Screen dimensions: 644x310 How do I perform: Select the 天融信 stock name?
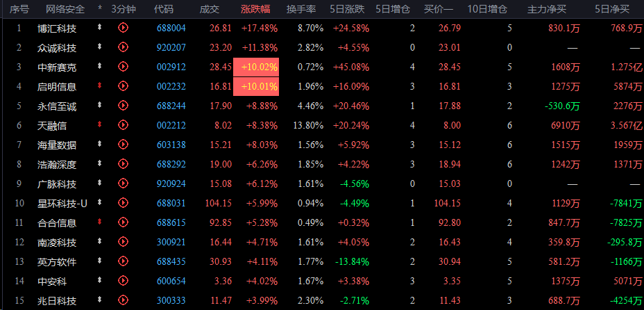point(52,125)
